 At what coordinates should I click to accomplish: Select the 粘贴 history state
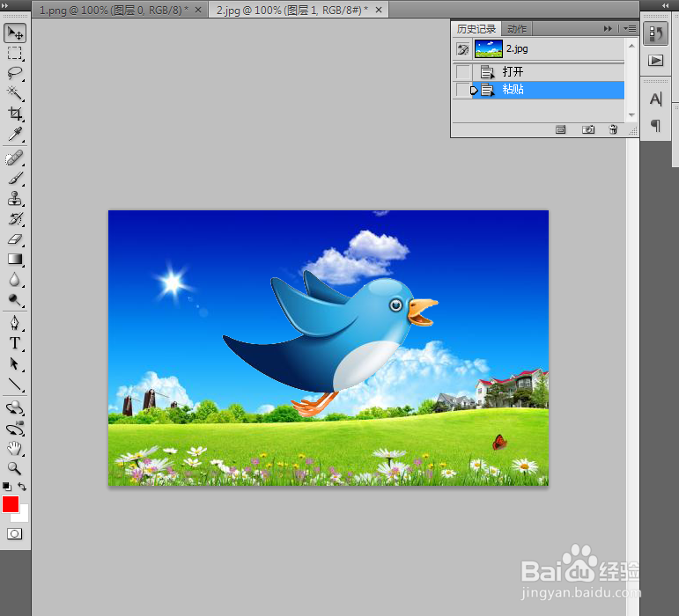[548, 90]
